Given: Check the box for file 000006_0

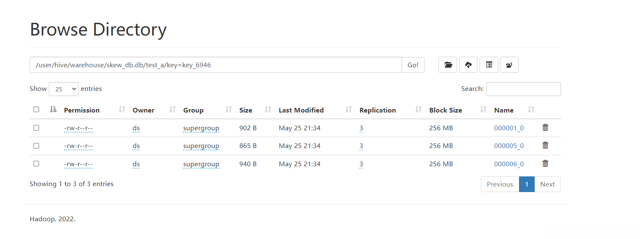Looking at the screenshot, I should click(x=36, y=164).
